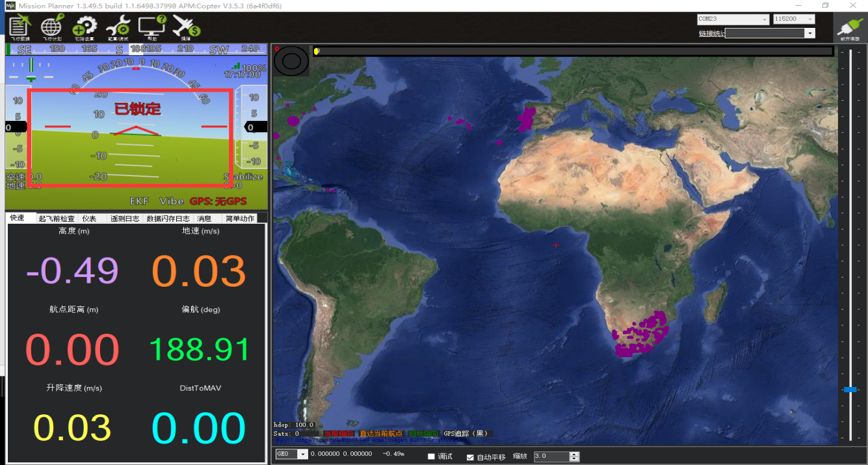Enable the 调试 checkbox
Screen dimensions: 868x465
click(x=431, y=457)
